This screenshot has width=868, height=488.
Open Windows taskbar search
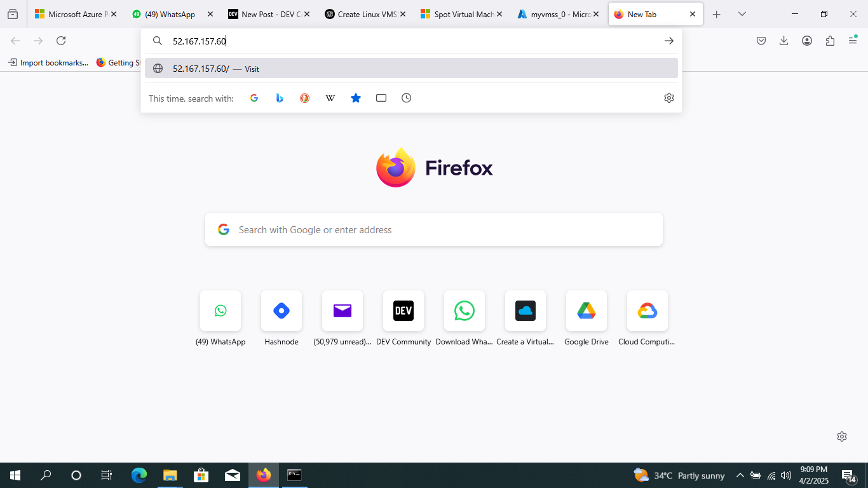point(46,475)
